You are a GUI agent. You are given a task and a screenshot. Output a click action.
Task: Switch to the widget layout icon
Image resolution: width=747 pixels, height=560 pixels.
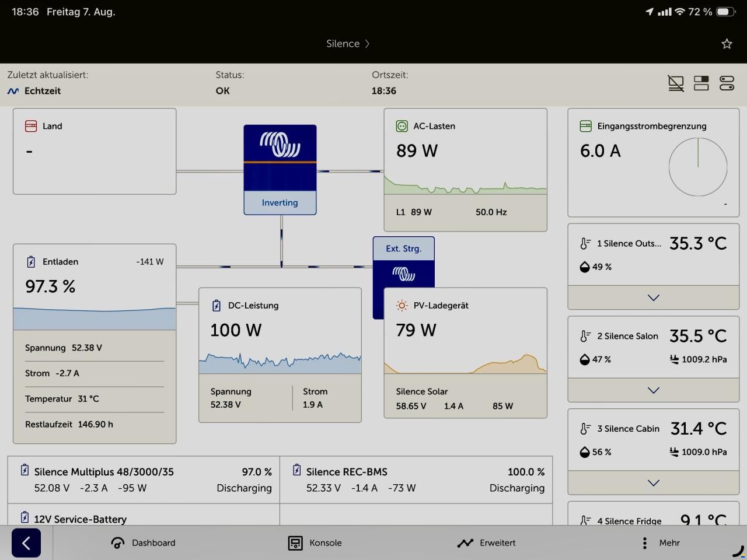click(x=701, y=83)
